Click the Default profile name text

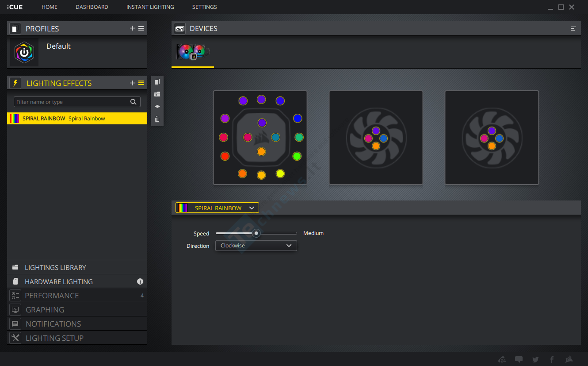pyautogui.click(x=58, y=46)
